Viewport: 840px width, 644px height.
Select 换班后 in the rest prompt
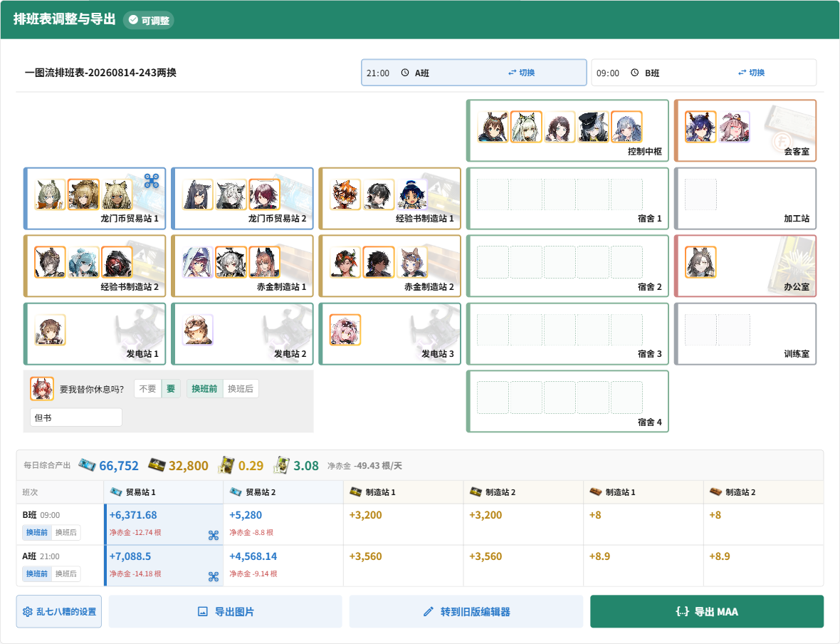241,389
